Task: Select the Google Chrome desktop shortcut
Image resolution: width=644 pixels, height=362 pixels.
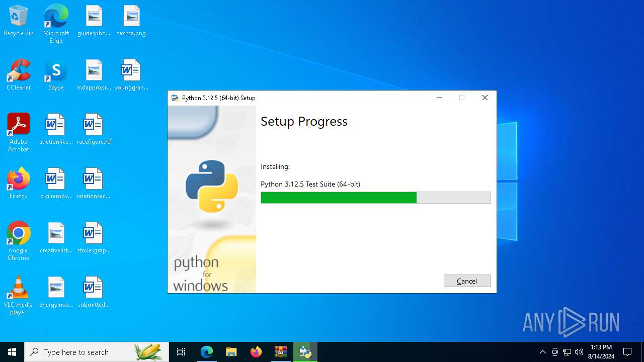Action: click(19, 241)
